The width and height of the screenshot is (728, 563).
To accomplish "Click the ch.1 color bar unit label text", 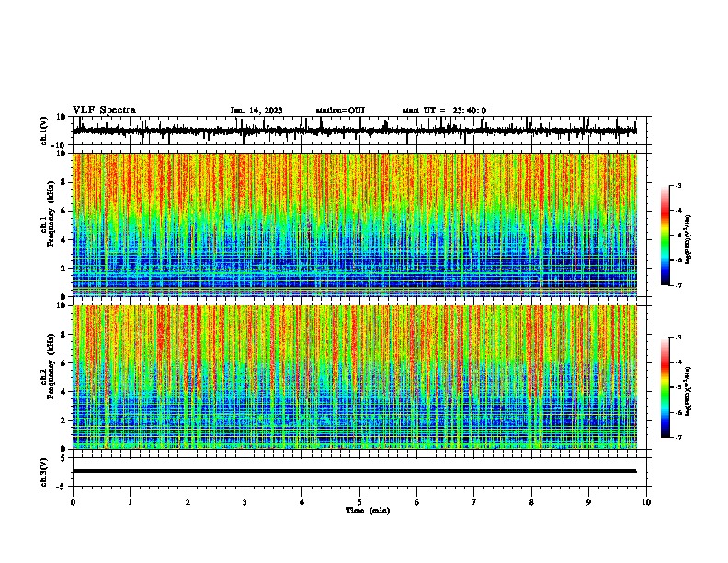I will [688, 239].
